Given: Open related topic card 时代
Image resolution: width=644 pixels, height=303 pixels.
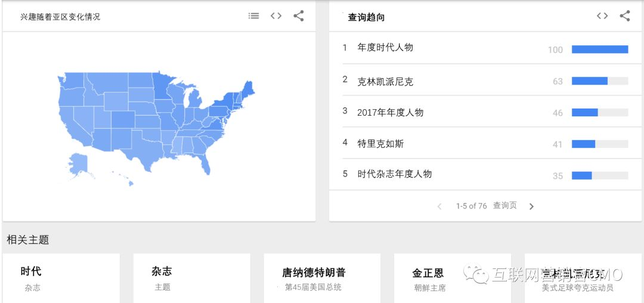Looking at the screenshot, I should (x=61, y=278).
